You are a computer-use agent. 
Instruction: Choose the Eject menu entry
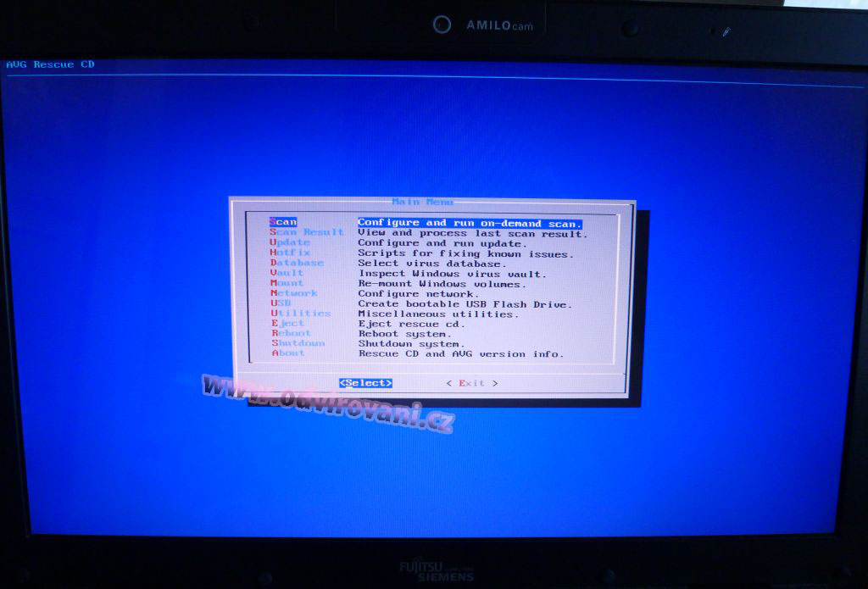(288, 323)
